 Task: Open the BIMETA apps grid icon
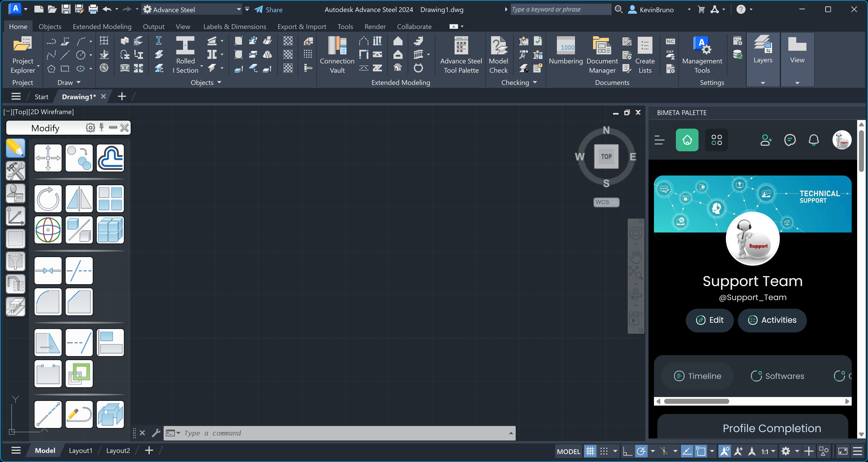(716, 140)
